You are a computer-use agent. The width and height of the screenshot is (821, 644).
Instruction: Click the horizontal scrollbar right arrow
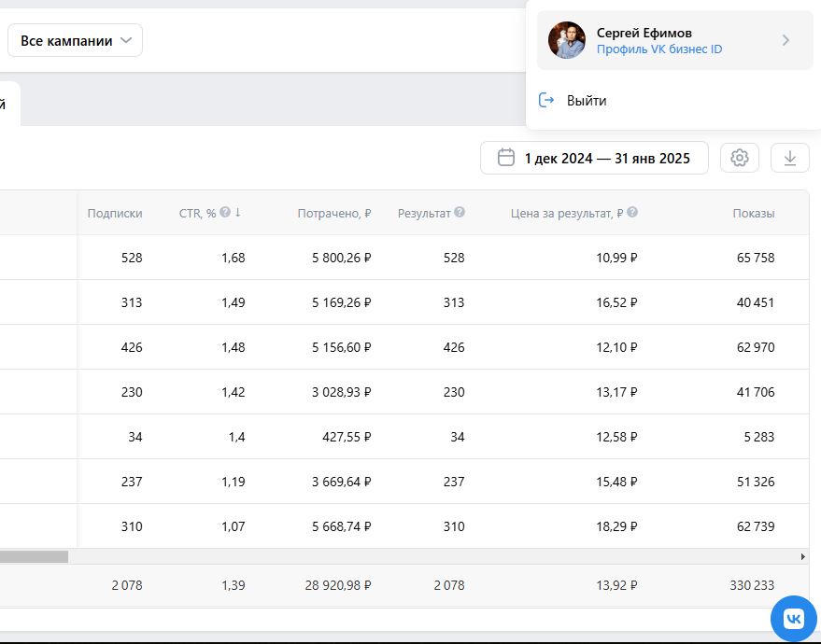coord(803,556)
